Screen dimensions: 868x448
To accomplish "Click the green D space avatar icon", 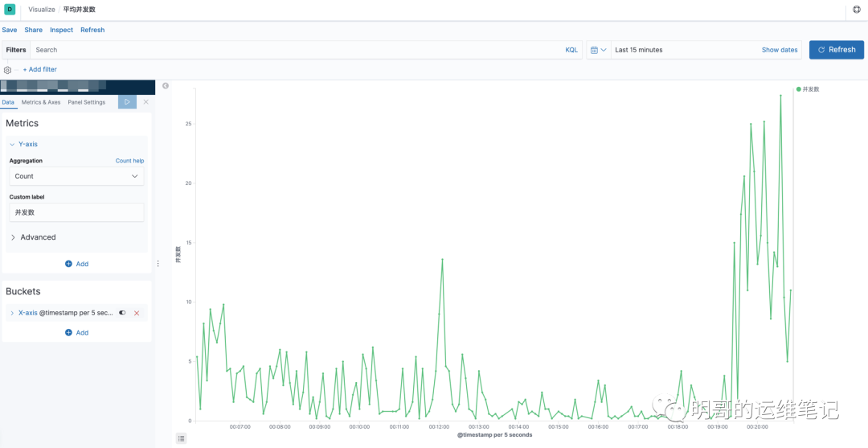I will click(10, 10).
